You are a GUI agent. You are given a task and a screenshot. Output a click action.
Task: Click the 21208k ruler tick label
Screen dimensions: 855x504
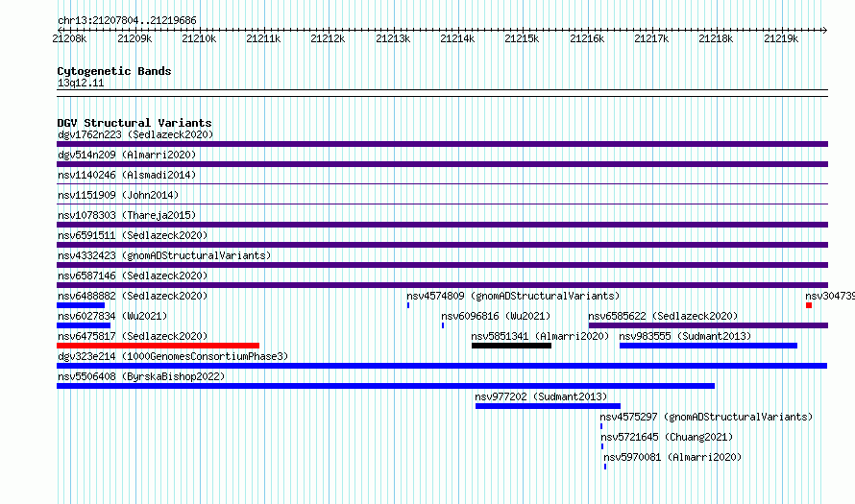69,38
